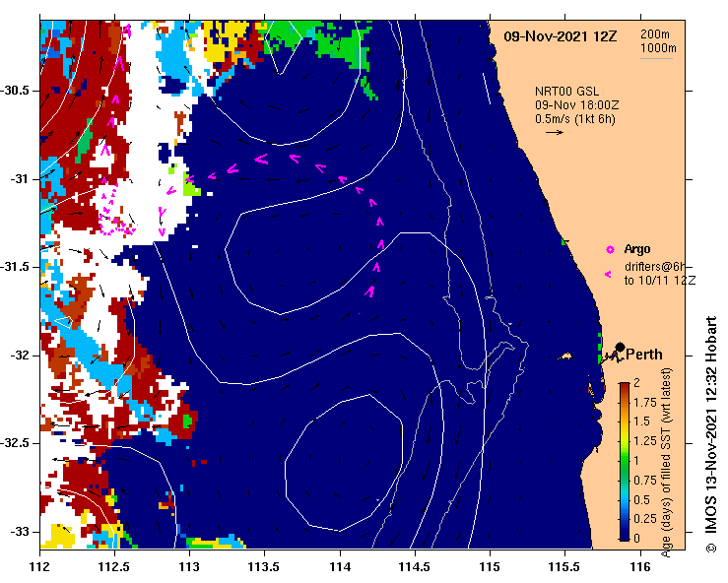This screenshot has width=728, height=583.
Task: Click the longitude label '116'
Action: (640, 567)
